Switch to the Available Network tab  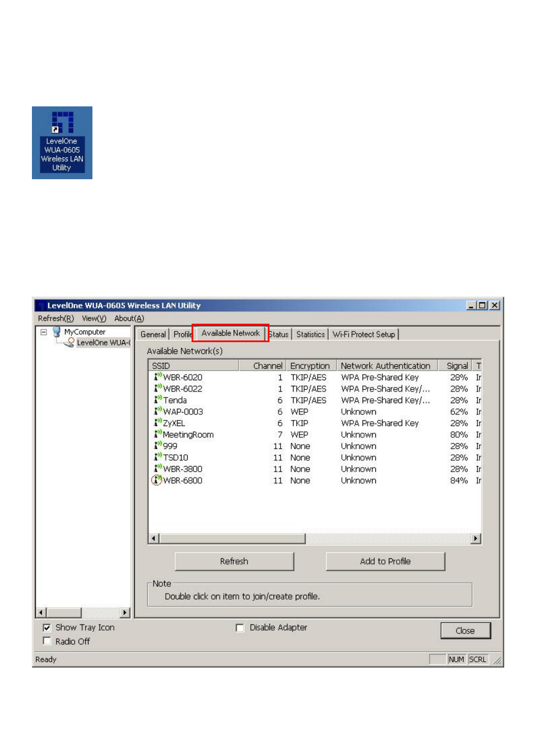[230, 333]
